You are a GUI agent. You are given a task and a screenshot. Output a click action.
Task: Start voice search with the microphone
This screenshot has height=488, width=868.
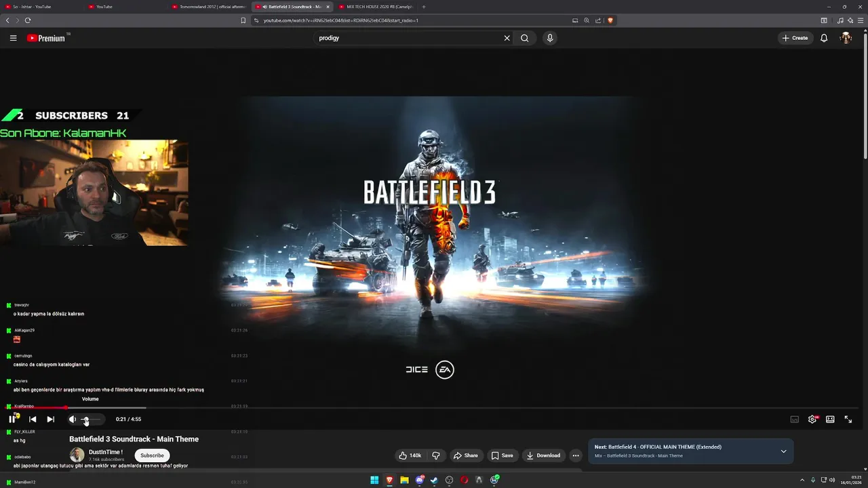pos(550,38)
